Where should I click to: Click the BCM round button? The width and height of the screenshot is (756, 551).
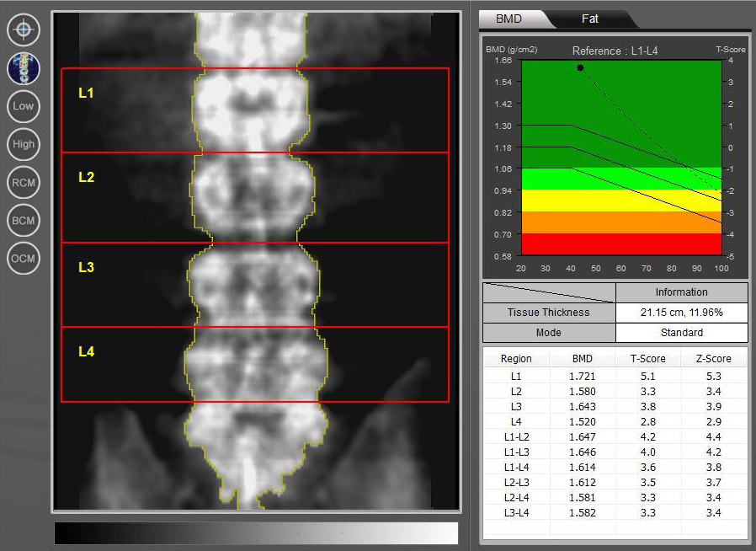click(x=24, y=221)
